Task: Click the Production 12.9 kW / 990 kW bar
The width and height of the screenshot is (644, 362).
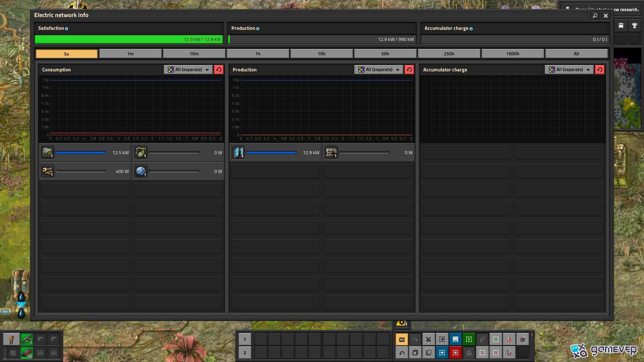Action: (322, 39)
